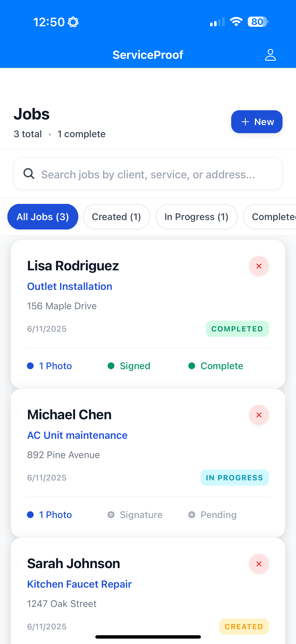
Task: Open AC Unit maintenance service
Action: tap(77, 435)
